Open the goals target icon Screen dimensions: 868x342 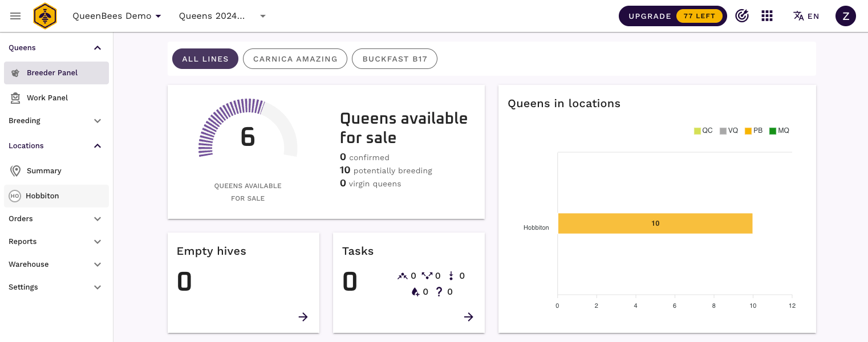pos(741,16)
